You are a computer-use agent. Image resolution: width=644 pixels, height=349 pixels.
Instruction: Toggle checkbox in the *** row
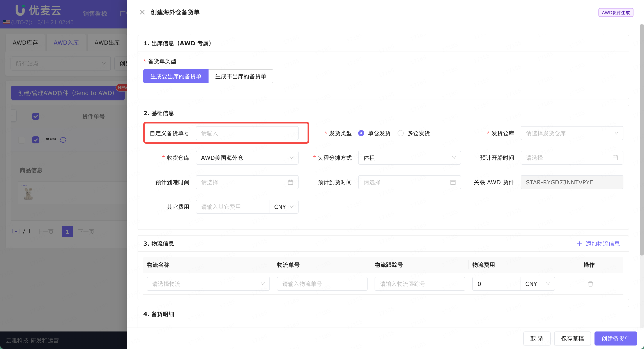[36, 140]
